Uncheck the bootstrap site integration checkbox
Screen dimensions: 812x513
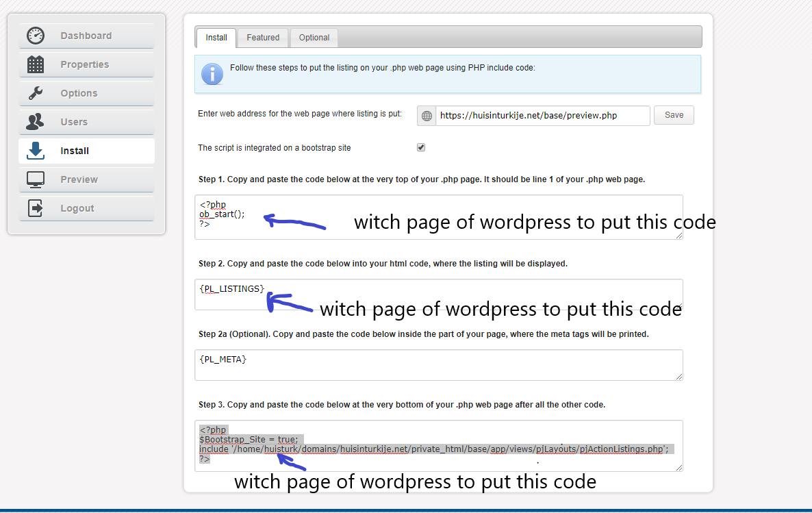(x=421, y=147)
